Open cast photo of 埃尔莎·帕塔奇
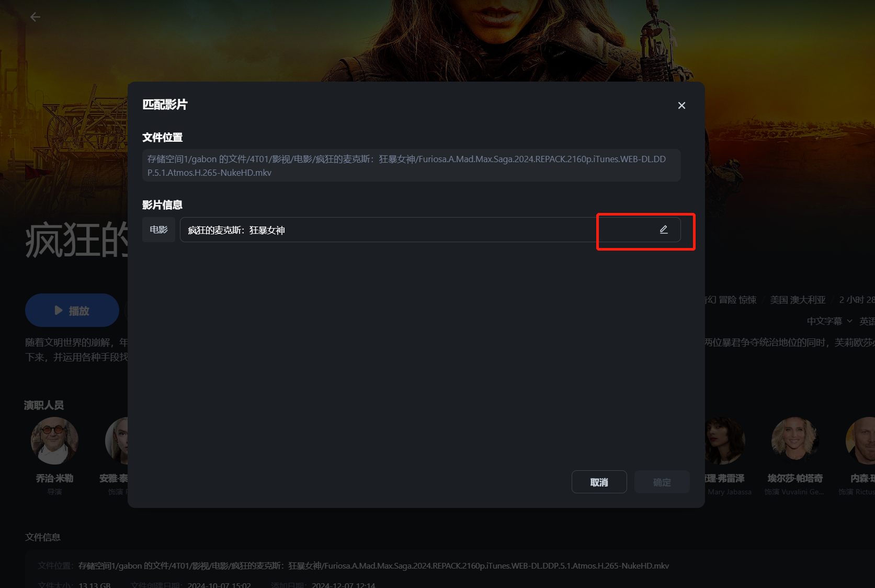Image resolution: width=875 pixels, height=588 pixels. coord(795,440)
